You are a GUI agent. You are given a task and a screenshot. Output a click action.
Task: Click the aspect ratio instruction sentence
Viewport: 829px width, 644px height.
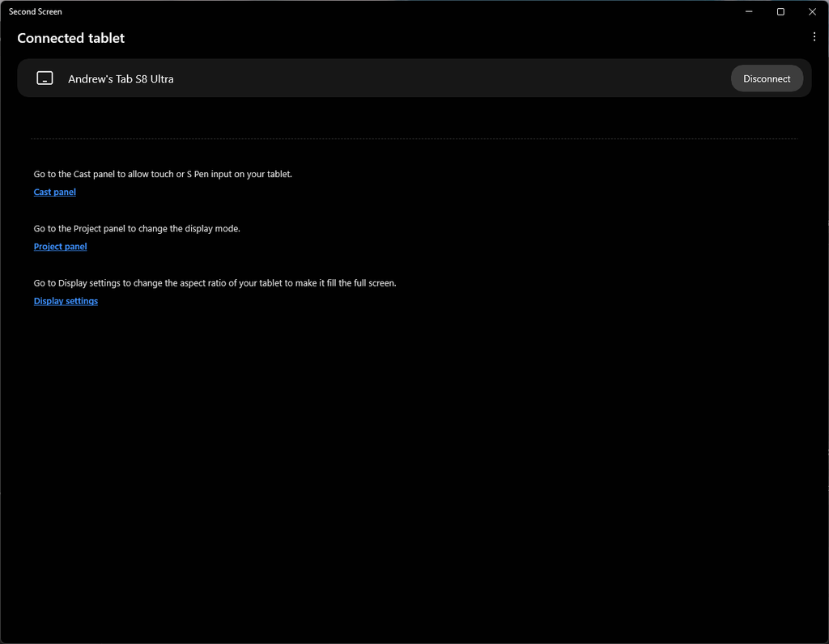click(215, 283)
